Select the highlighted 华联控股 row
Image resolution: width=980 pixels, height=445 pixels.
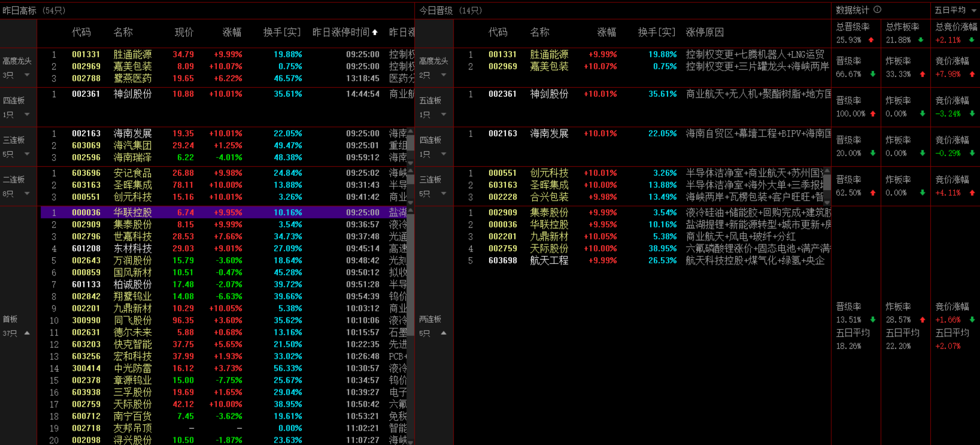(132, 213)
